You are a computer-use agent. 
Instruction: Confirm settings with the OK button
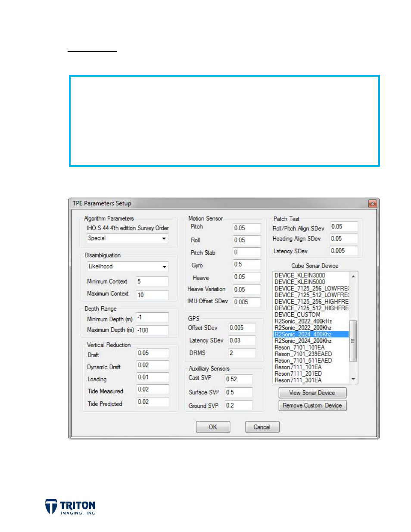click(213, 427)
